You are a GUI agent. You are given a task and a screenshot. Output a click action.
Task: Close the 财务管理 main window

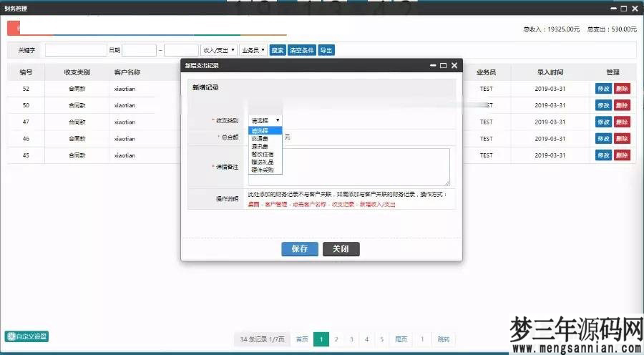(x=635, y=8)
